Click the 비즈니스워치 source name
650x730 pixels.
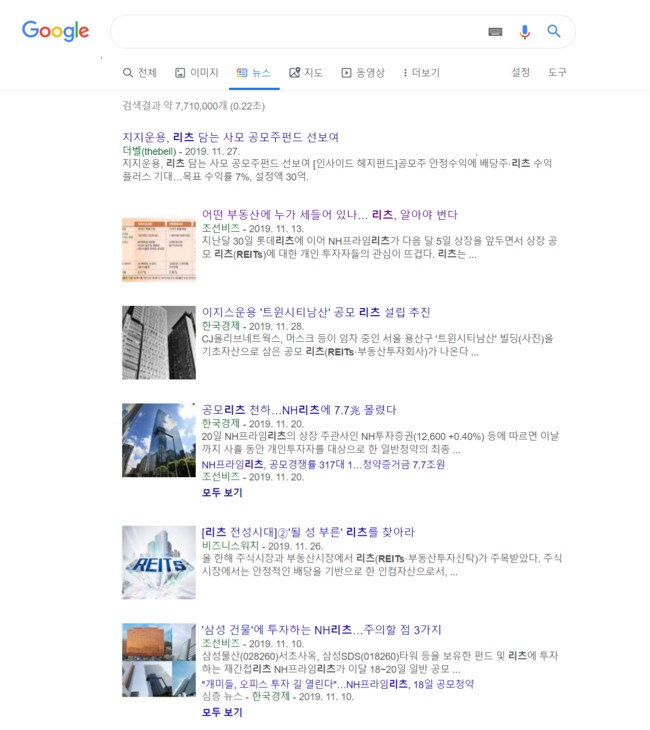click(x=230, y=546)
